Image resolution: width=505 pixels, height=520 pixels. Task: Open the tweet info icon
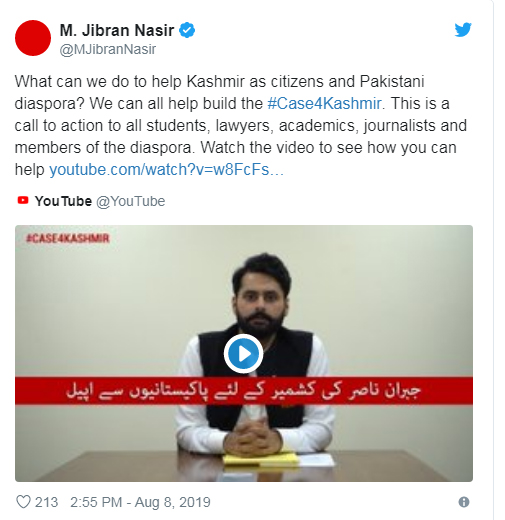pos(464,502)
